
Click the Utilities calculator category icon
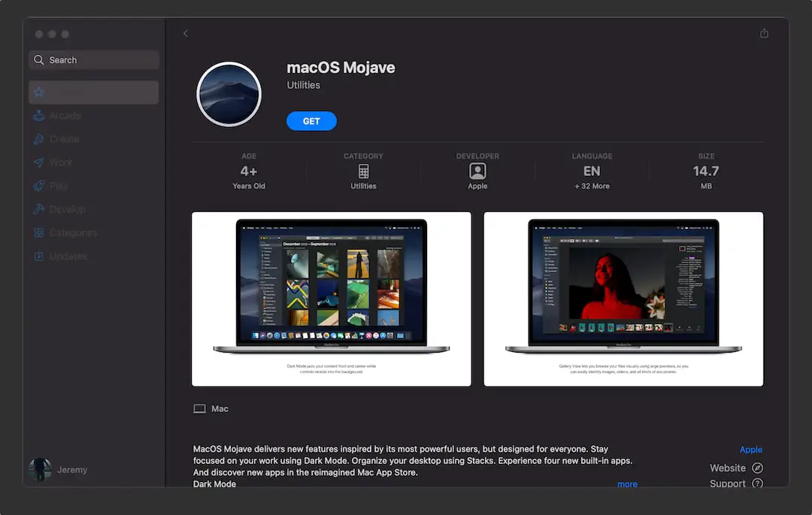pyautogui.click(x=364, y=171)
